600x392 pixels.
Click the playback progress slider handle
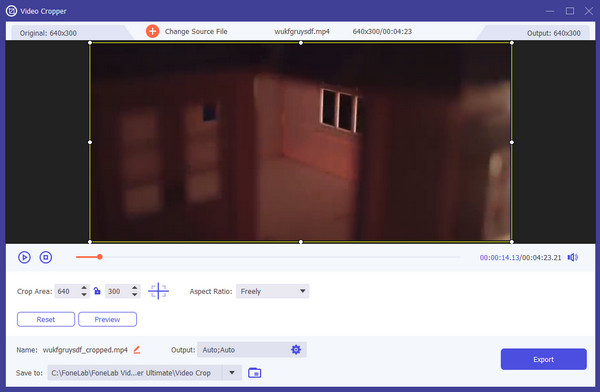99,257
